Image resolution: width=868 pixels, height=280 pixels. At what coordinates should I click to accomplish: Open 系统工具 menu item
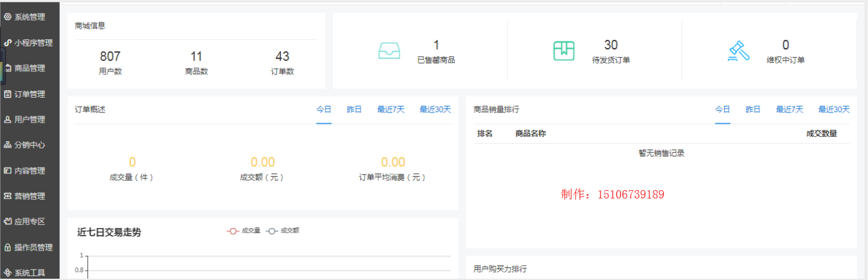coord(30,273)
